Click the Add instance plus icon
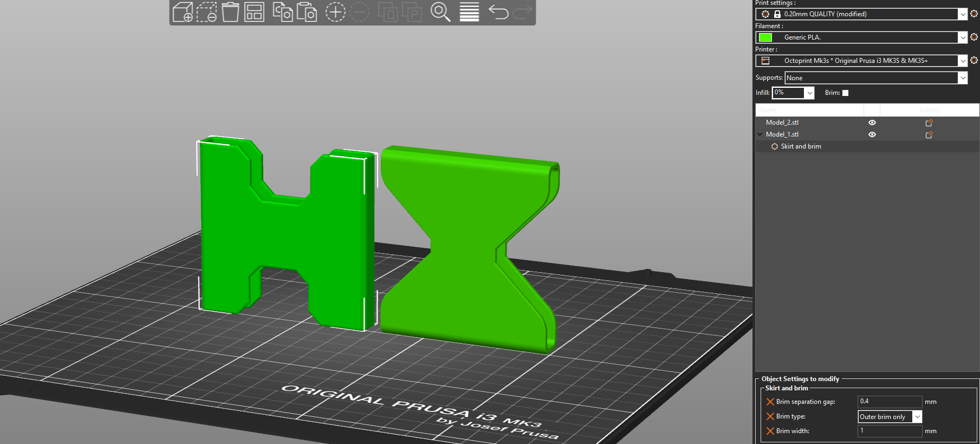 click(x=335, y=12)
